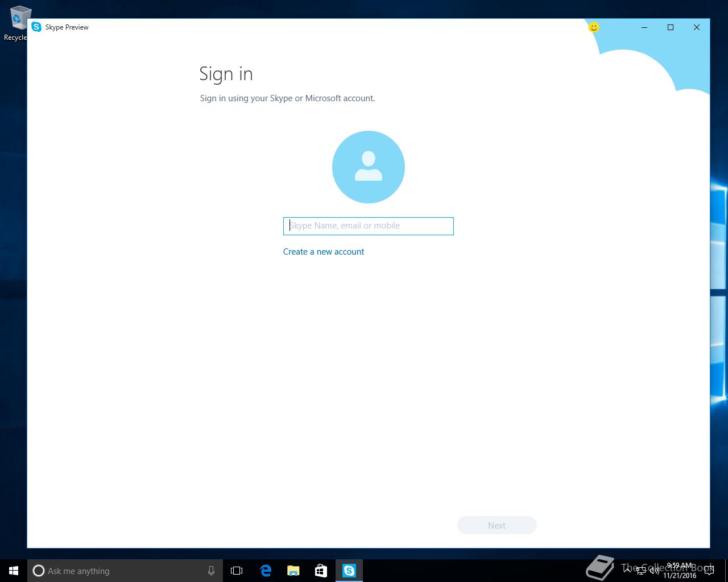Click the blue profile avatar placeholder

pos(368,167)
